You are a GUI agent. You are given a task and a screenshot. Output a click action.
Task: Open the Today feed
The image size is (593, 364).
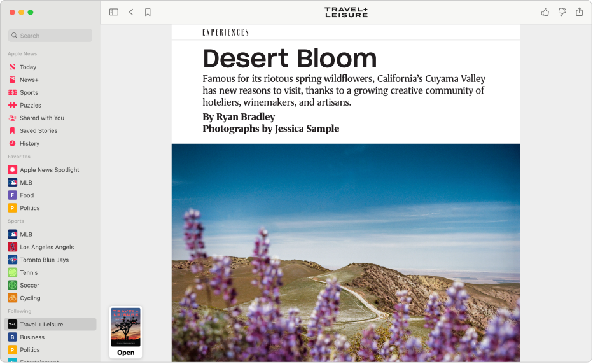pyautogui.click(x=28, y=67)
